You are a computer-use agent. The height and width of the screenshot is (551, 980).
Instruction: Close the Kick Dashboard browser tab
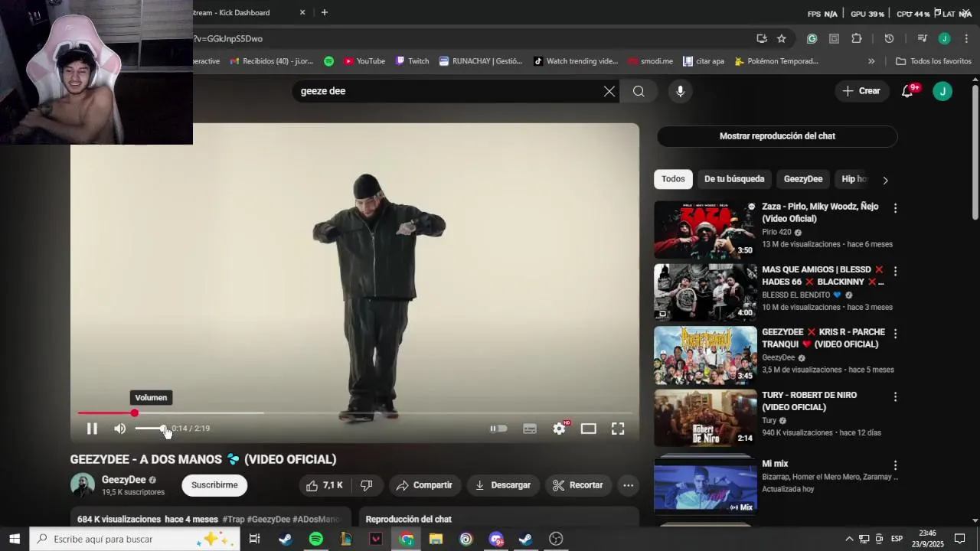tap(302, 12)
